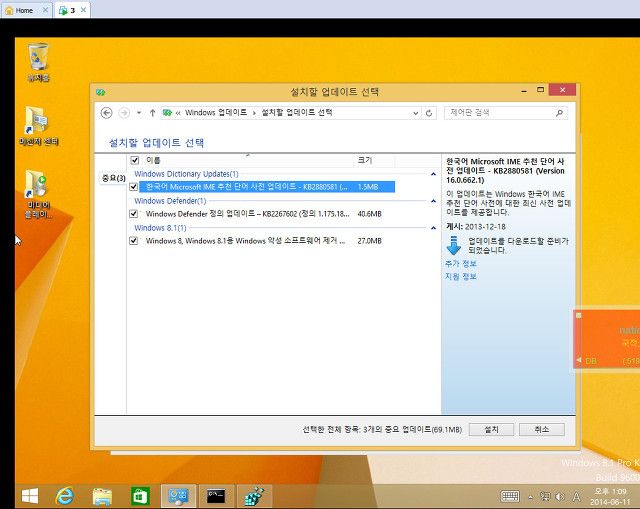Click the 취소 button
This screenshot has width=640, height=509.
542,429
